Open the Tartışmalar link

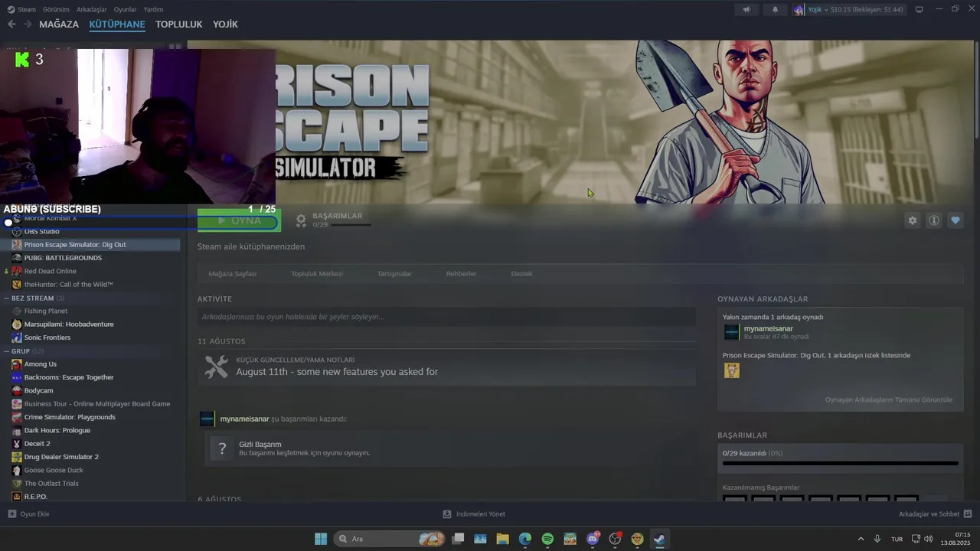(394, 274)
